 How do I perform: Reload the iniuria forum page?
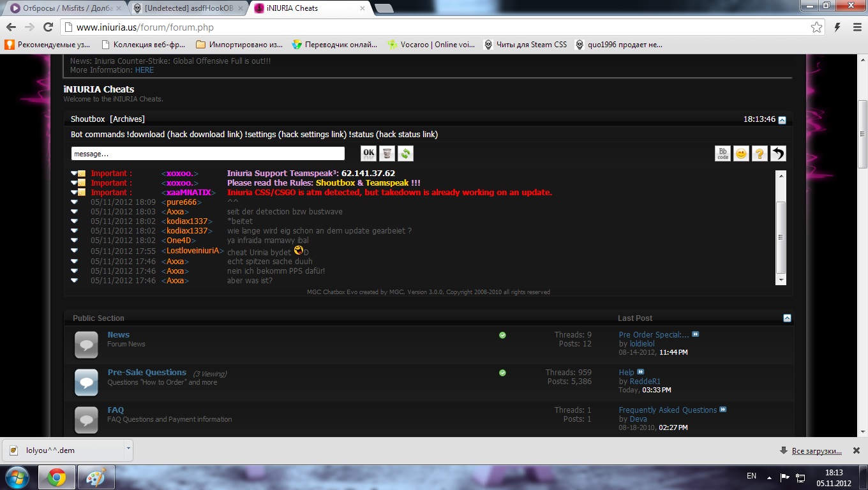[x=48, y=27]
